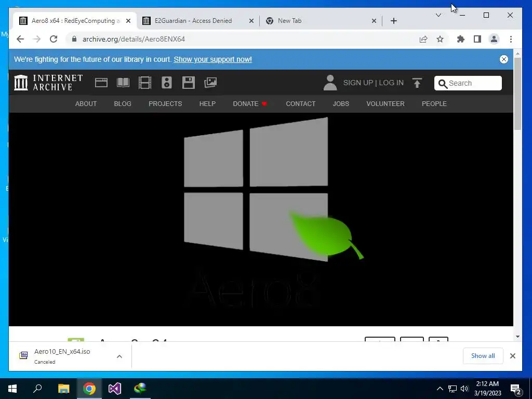Image resolution: width=532 pixels, height=399 pixels.
Task: Click the PROJECTS nav item
Action: [165, 104]
